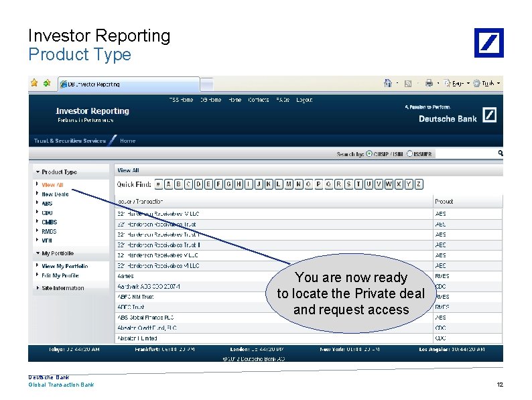This screenshot has height=400, width=532.
Task: Click Quick Find # button
Action: [x=158, y=184]
